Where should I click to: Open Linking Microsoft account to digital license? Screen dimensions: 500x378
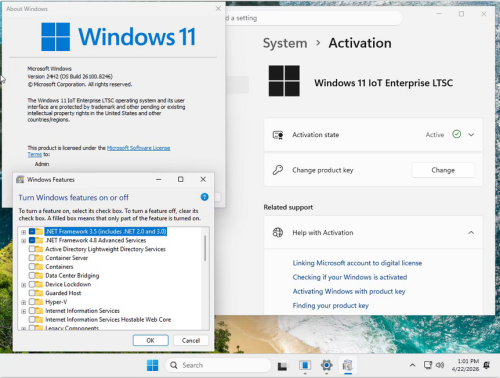pos(357,263)
